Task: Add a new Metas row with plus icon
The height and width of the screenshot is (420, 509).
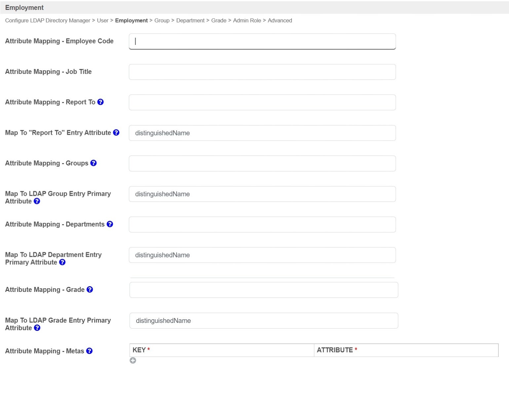Action: point(133,361)
